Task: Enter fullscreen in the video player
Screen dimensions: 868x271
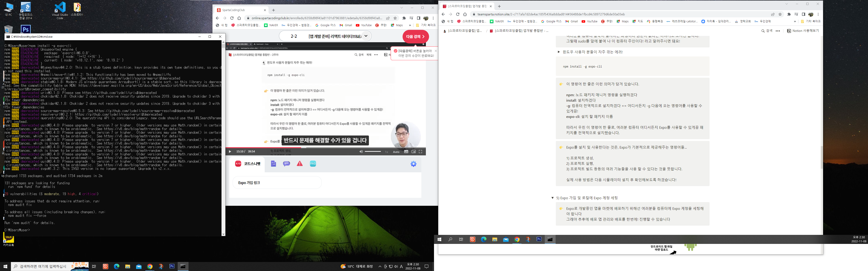Action: (420, 152)
